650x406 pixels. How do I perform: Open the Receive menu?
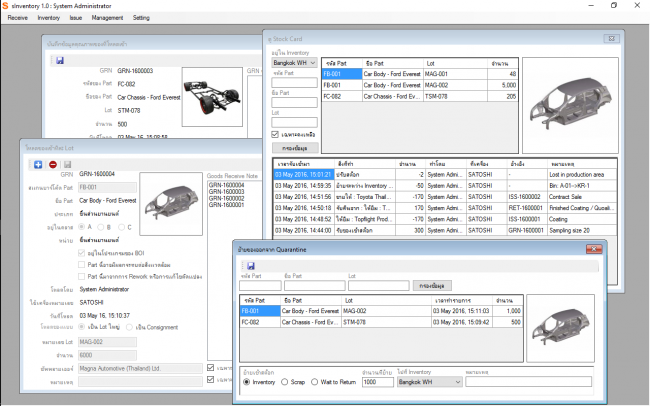[x=18, y=18]
